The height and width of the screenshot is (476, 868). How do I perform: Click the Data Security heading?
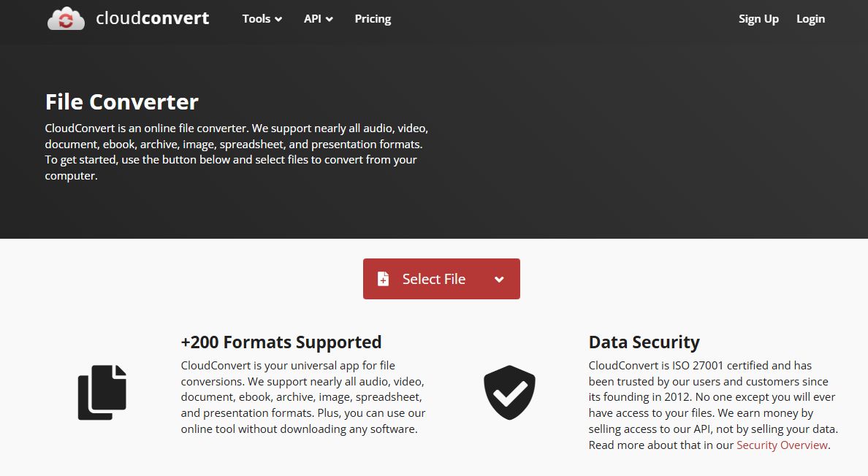[x=644, y=342]
